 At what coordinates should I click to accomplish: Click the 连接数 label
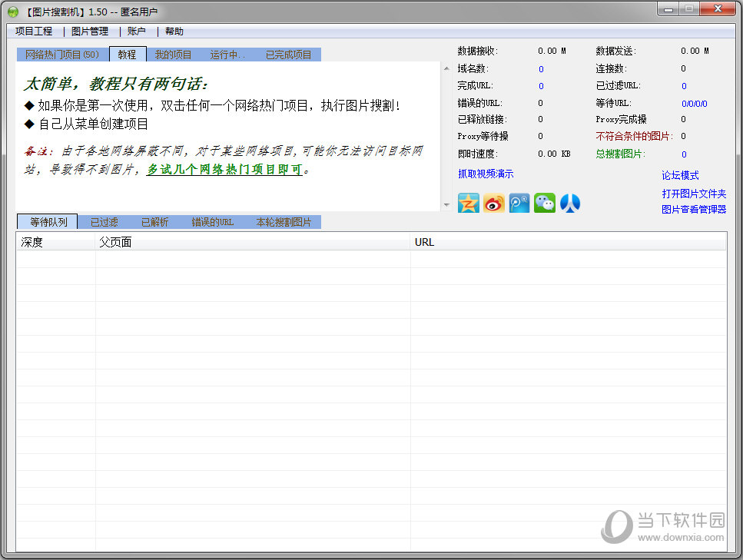611,68
